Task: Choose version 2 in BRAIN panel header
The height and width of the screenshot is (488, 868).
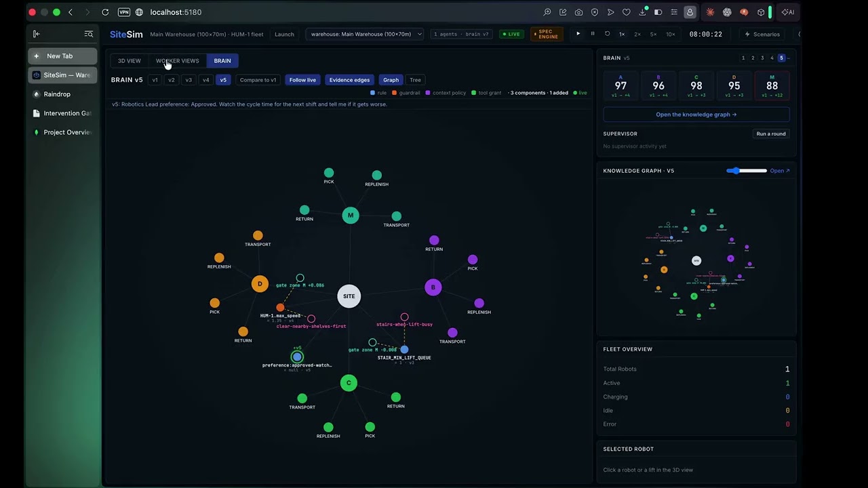Action: [753, 58]
